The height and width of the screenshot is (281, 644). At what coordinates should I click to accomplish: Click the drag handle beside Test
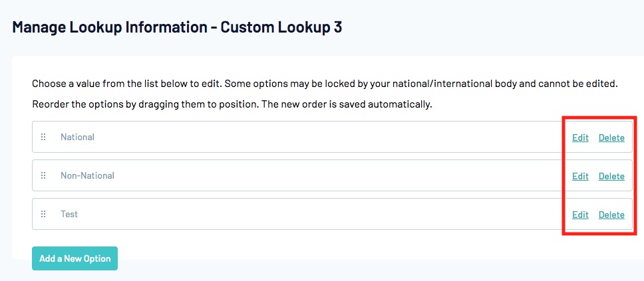(x=43, y=215)
